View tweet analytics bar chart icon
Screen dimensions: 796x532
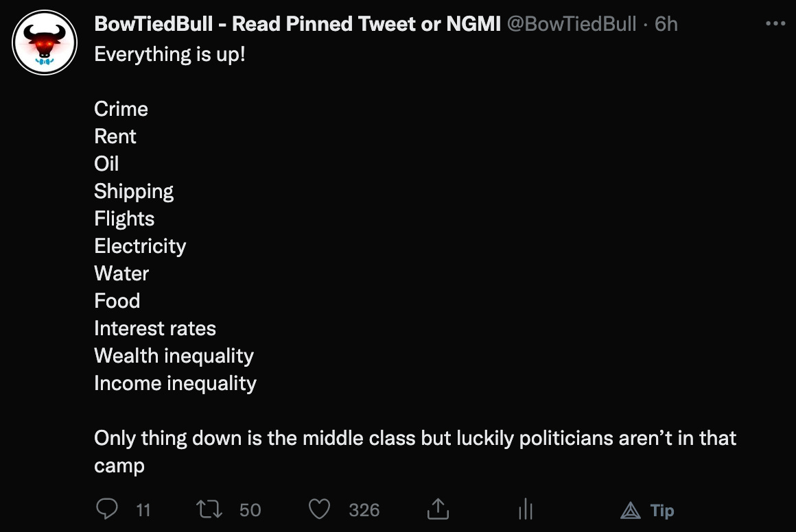point(526,509)
